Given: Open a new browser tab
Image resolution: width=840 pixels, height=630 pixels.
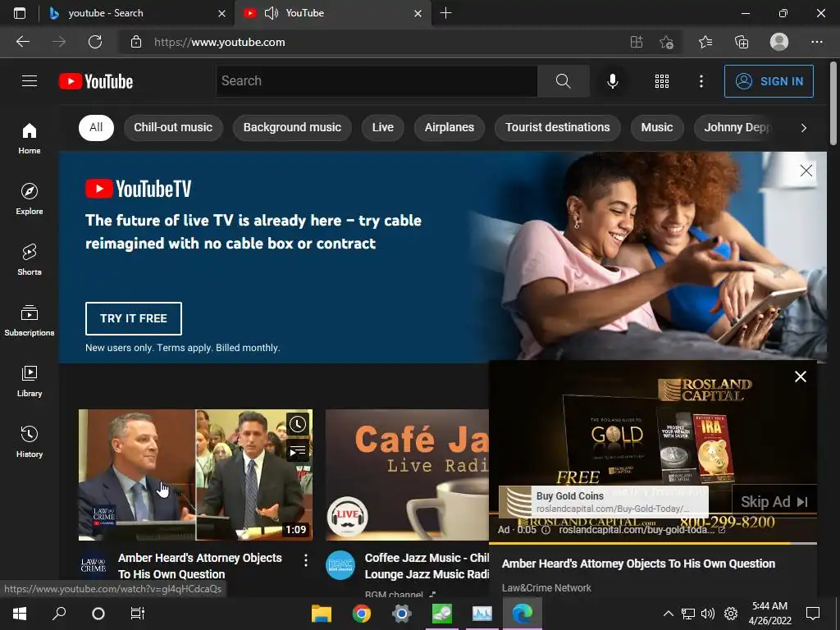Looking at the screenshot, I should 445,13.
